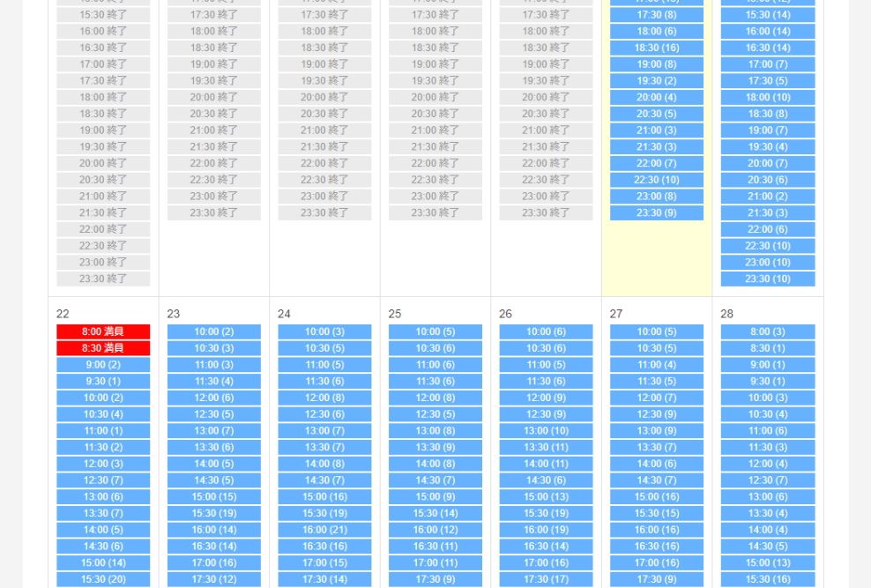Select the full 8:30 満員 slot on day 22
This screenshot has height=588, width=871.
click(103, 348)
